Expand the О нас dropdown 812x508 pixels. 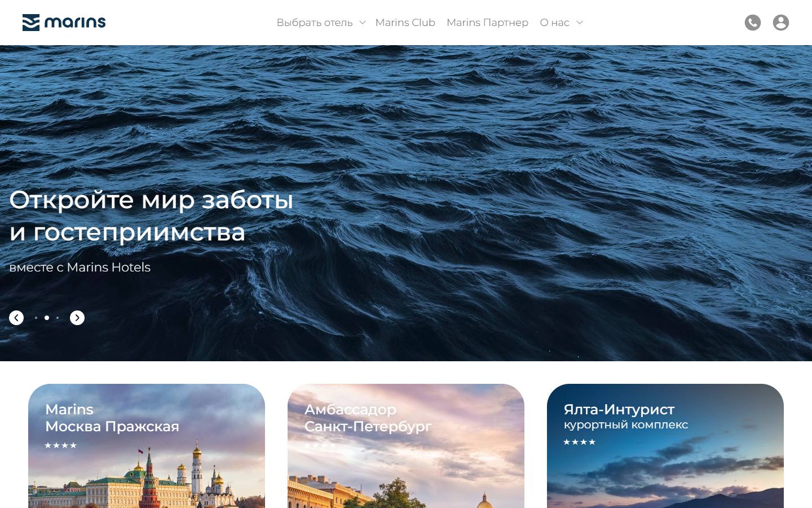[x=561, y=23]
